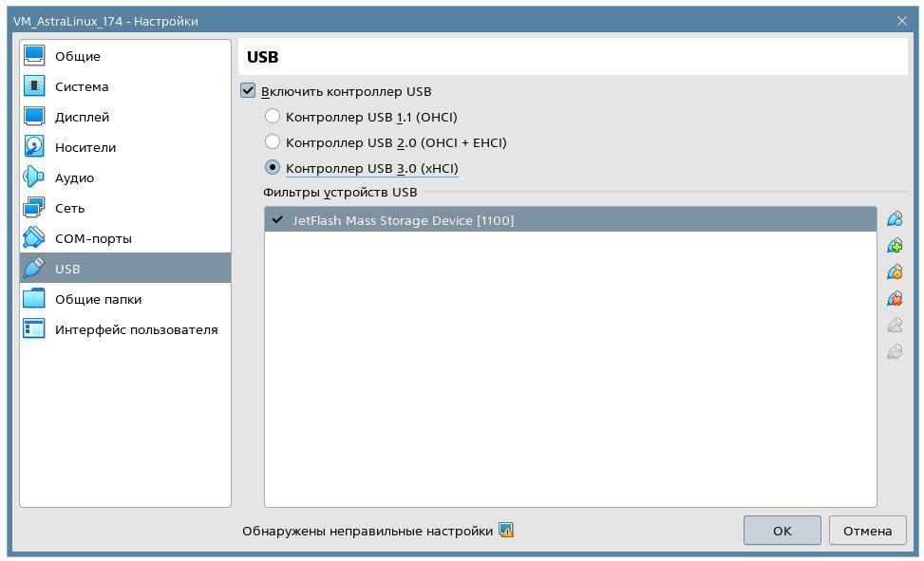The image size is (924, 561).
Task: Click the Отмена button
Action: coord(867,531)
